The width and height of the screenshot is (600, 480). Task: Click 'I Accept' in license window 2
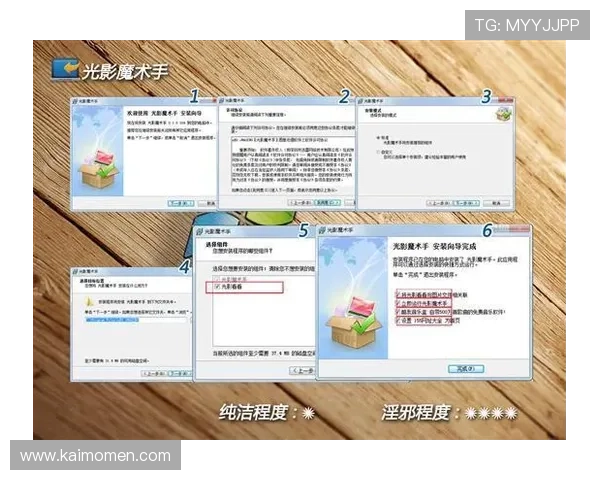tap(327, 202)
